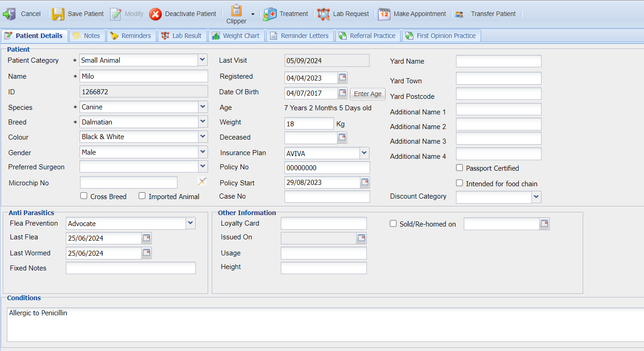Tick the Cross Breed checkbox
The image size is (644, 351).
[x=84, y=196]
